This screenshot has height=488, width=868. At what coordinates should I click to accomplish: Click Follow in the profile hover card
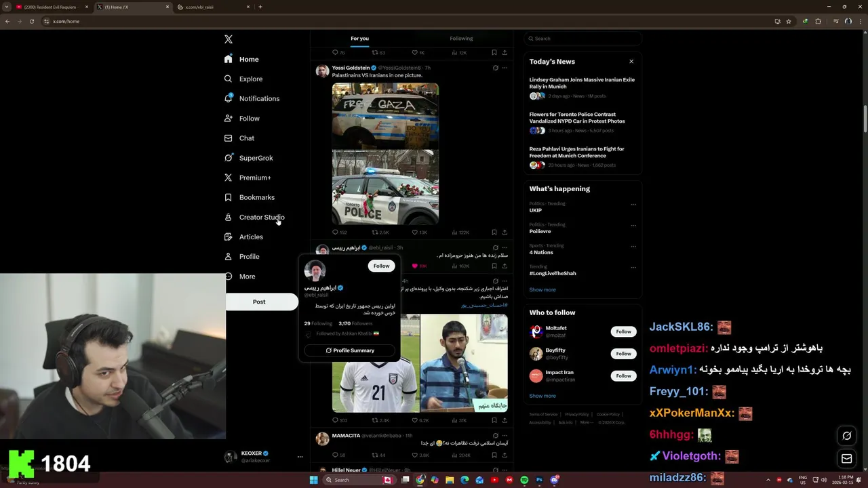tap(381, 266)
